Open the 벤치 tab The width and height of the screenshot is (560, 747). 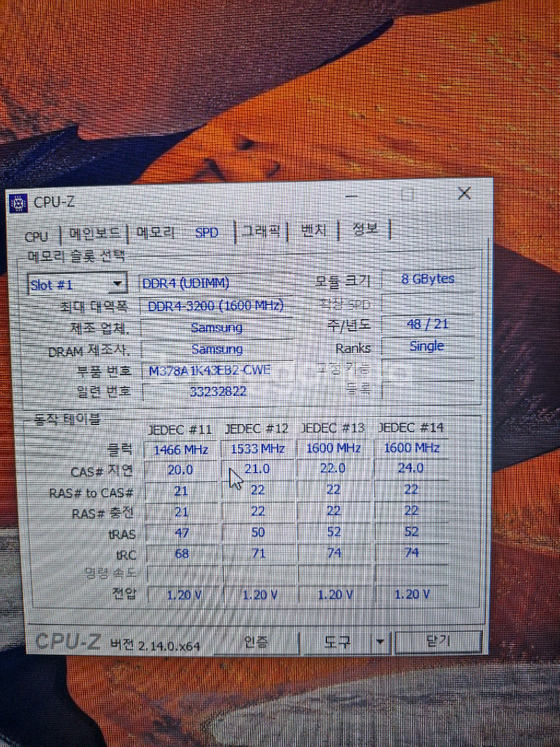(x=314, y=230)
